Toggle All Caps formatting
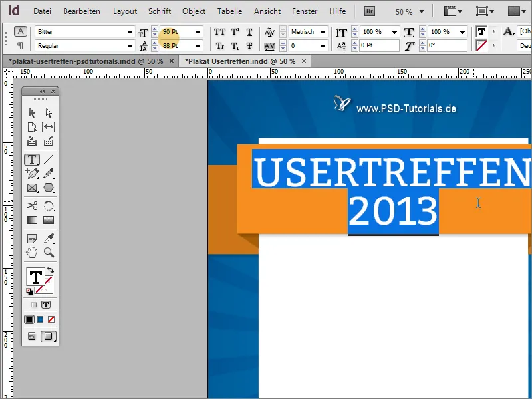The width and height of the screenshot is (532, 399). click(220, 31)
